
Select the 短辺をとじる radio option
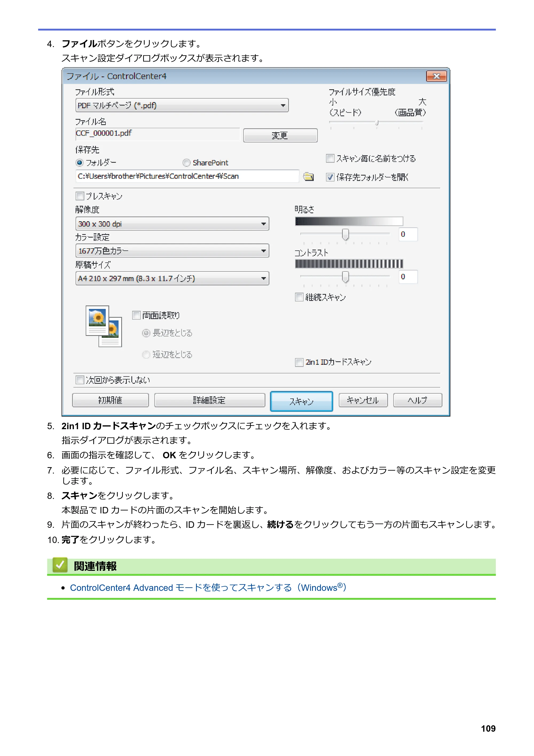(x=146, y=354)
